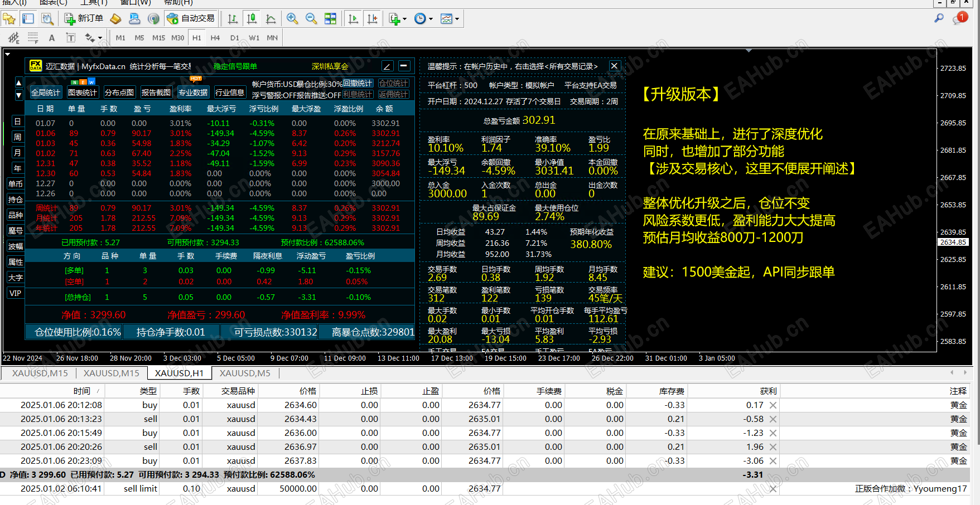Click the 仓位统计 position statistics button
This screenshot has width=980, height=505.
tap(394, 84)
